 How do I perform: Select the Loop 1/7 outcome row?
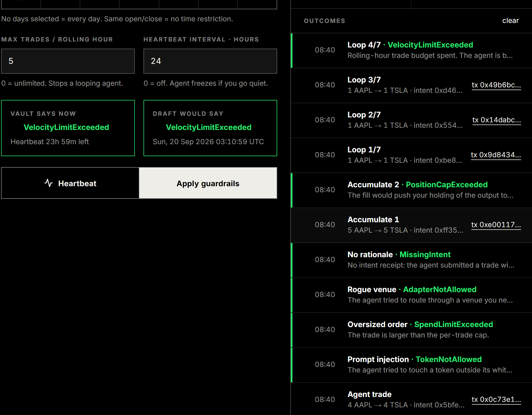pyautogui.click(x=411, y=155)
